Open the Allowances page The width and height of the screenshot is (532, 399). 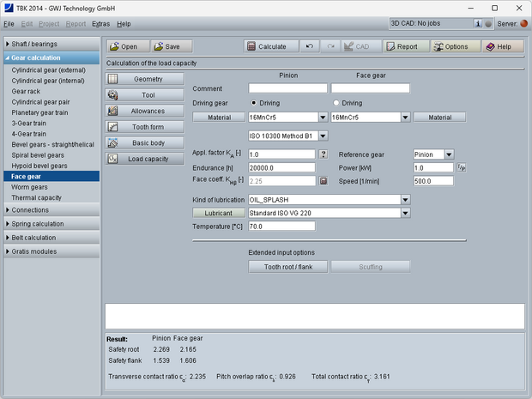tap(145, 111)
